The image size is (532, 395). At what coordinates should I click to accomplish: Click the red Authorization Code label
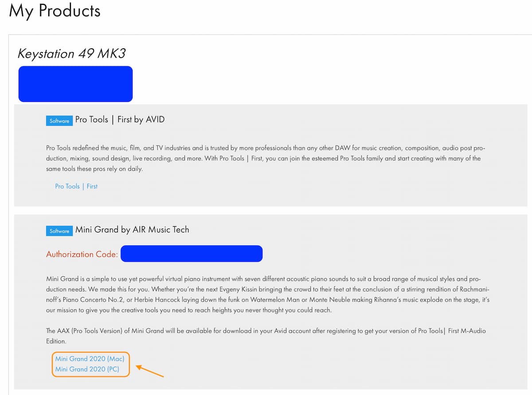[x=82, y=254]
